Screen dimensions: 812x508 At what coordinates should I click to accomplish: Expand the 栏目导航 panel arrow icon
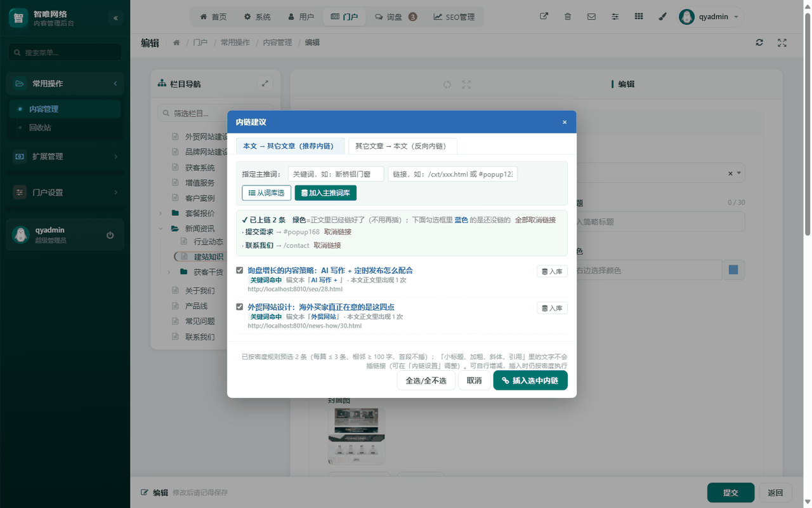point(265,83)
